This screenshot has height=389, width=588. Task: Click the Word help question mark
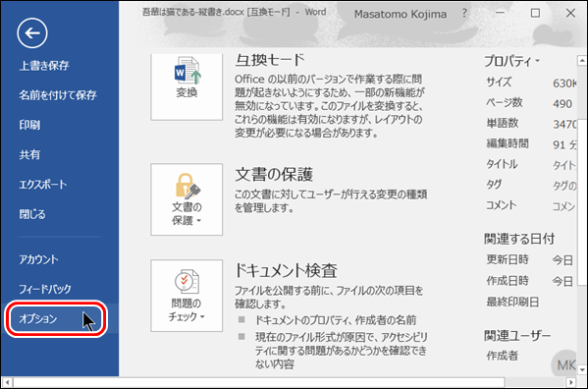pyautogui.click(x=464, y=14)
